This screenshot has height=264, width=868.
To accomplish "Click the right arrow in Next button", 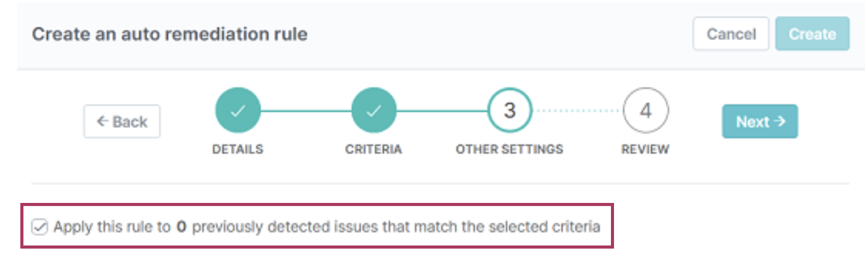I will click(x=780, y=122).
